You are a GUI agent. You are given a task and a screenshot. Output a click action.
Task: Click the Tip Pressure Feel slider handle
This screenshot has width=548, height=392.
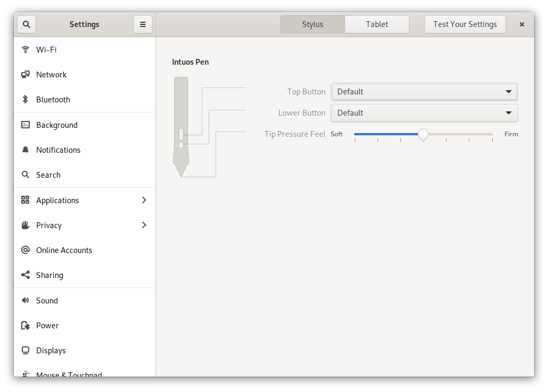tap(423, 134)
